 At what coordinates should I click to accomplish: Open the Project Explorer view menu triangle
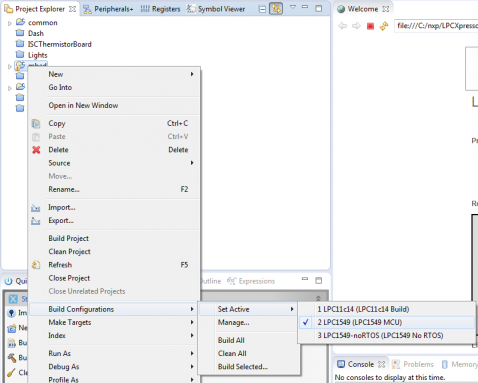pyautogui.click(x=293, y=7)
